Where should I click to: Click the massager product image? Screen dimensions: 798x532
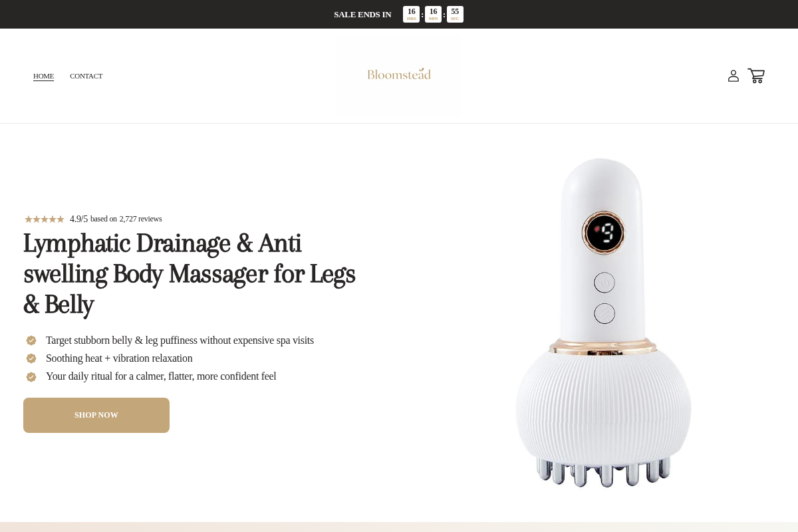tap(604, 323)
